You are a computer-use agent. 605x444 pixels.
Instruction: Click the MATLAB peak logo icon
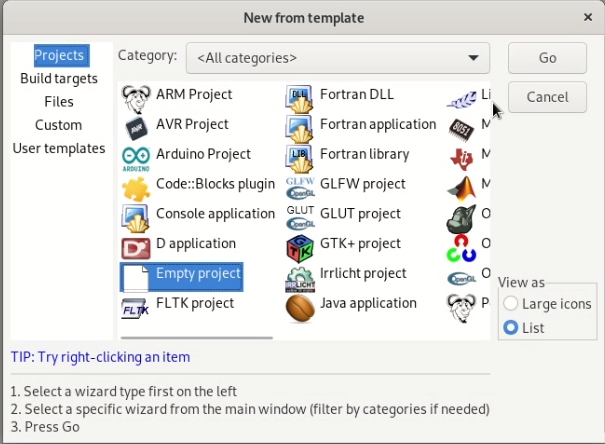tap(461, 189)
